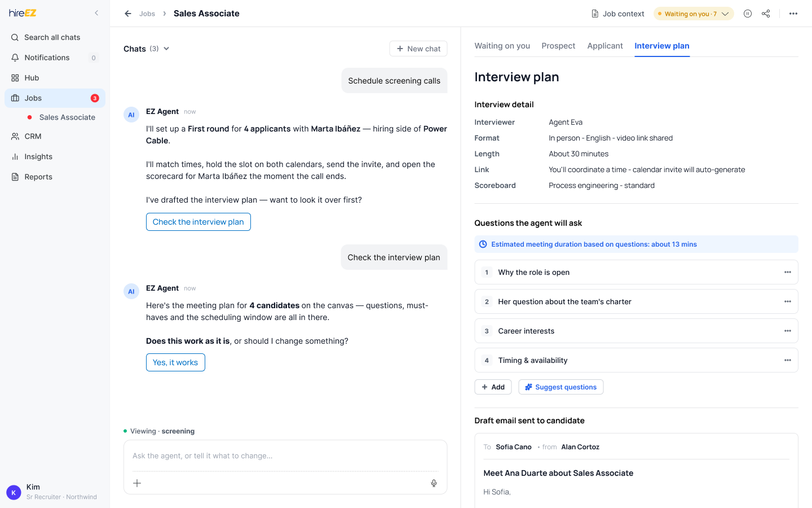Open options for 'Timing & availability' question
Image resolution: width=812 pixels, height=508 pixels.
coord(788,360)
